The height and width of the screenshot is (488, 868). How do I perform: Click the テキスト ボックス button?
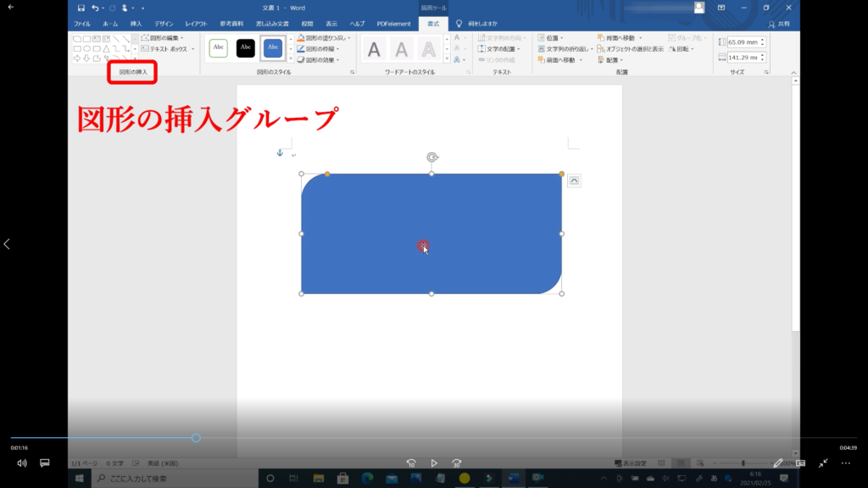167,49
